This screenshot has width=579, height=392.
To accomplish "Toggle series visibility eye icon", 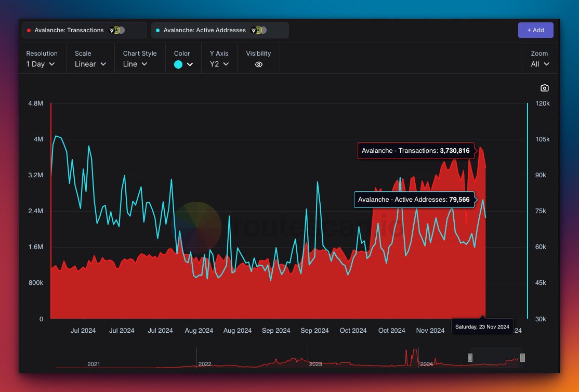I will coord(259,64).
